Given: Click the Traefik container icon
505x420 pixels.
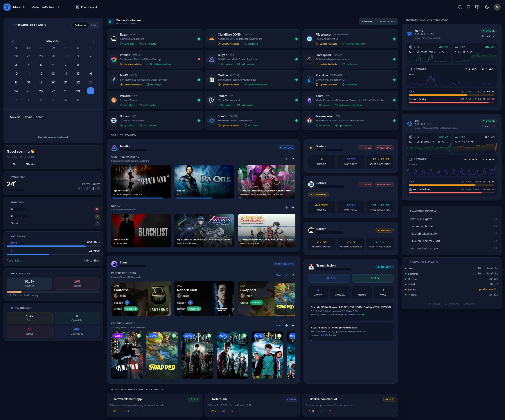Looking at the screenshot, I should pos(212,121).
